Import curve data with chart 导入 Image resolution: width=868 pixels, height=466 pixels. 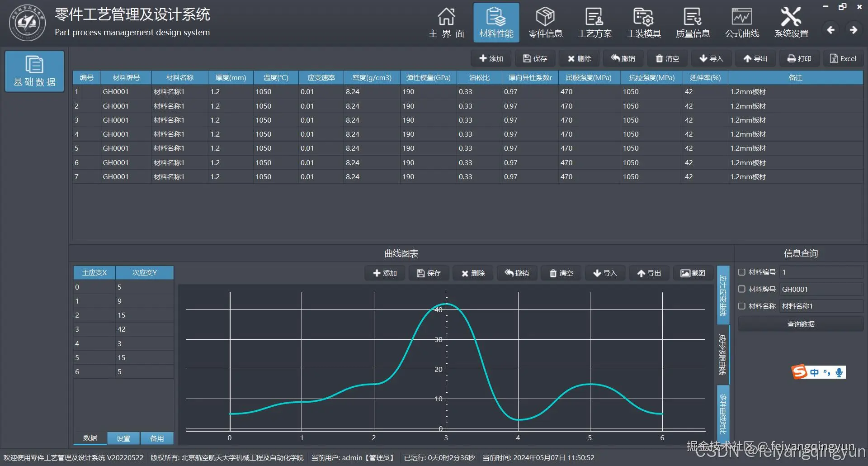(605, 273)
